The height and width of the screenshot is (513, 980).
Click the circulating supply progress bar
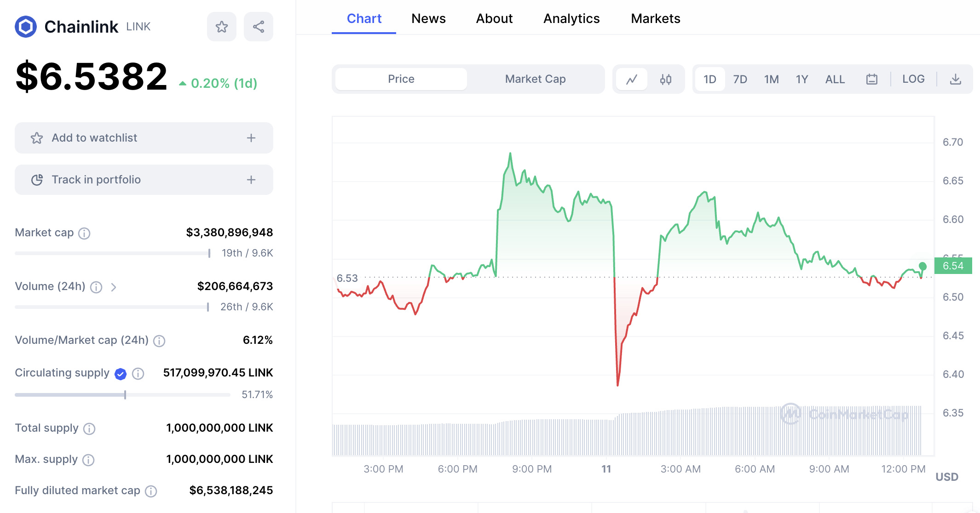tap(122, 394)
